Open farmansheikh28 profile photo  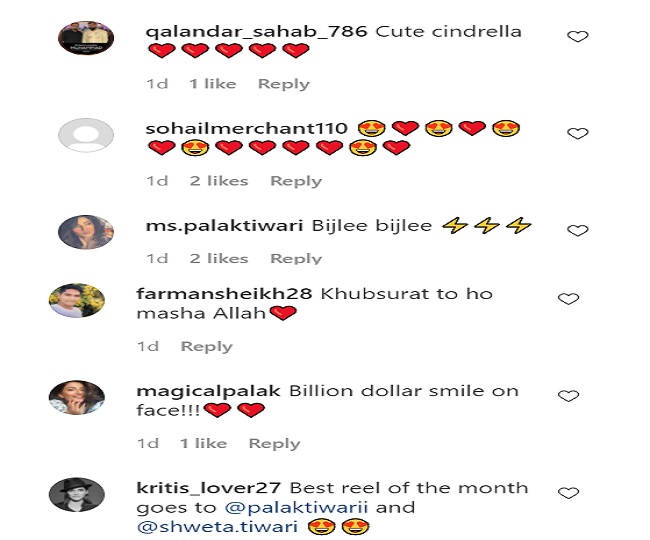[x=77, y=300]
